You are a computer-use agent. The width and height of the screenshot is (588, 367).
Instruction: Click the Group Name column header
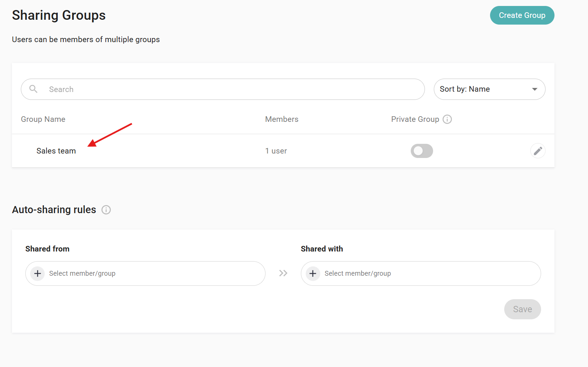coord(43,119)
